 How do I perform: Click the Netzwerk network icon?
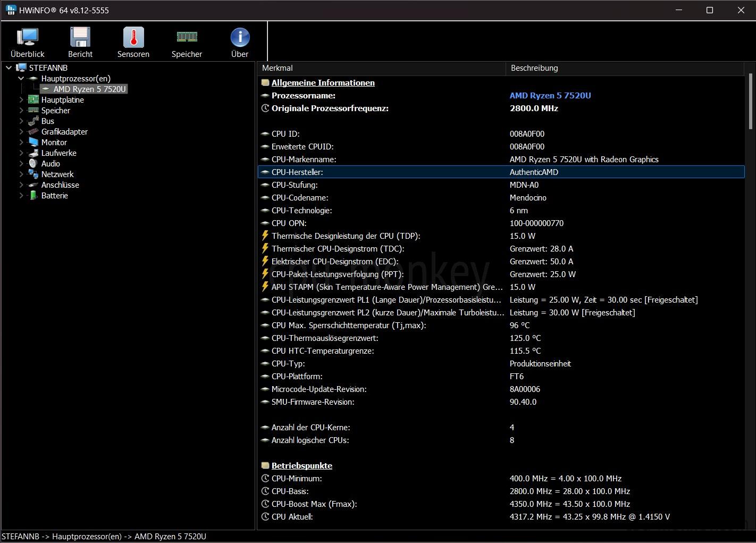tap(33, 174)
